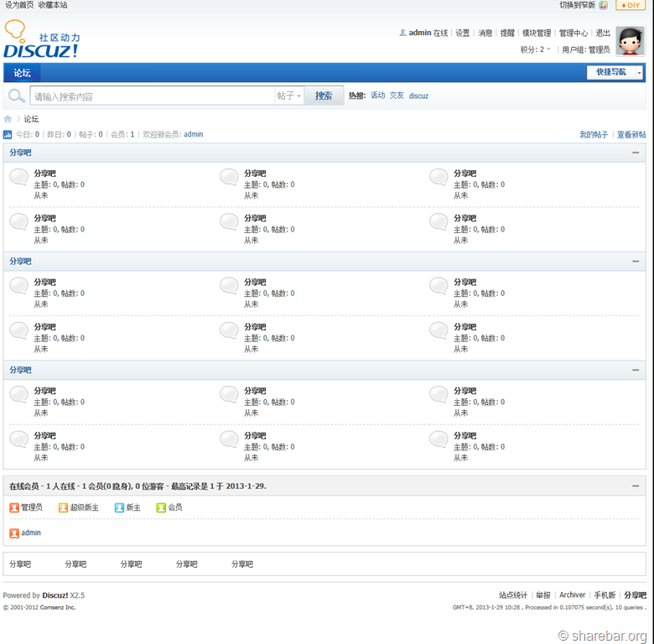Select the 论坛 navigation tab
Screen dimensions: 654x644
[22, 73]
